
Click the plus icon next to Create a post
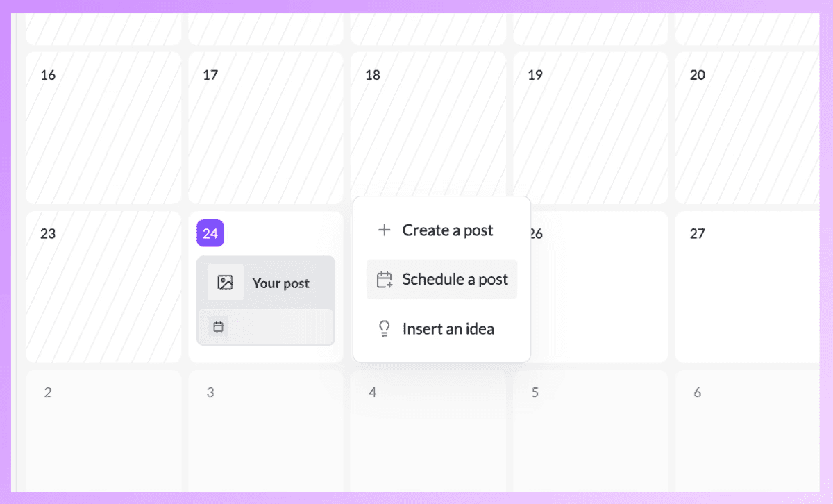click(385, 230)
